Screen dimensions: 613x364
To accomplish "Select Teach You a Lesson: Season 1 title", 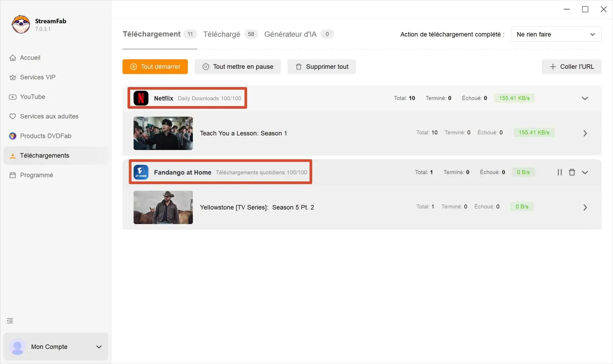I will [243, 133].
